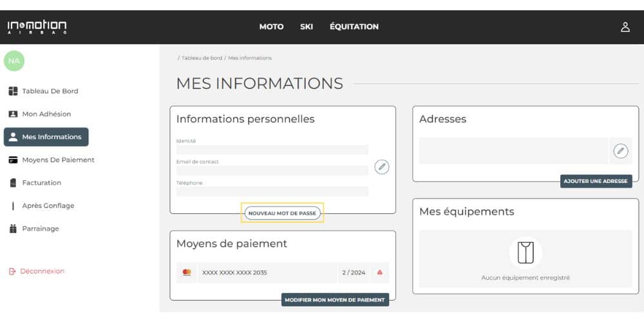
Task: Edit personal information with pencil icon
Action: pos(382,167)
